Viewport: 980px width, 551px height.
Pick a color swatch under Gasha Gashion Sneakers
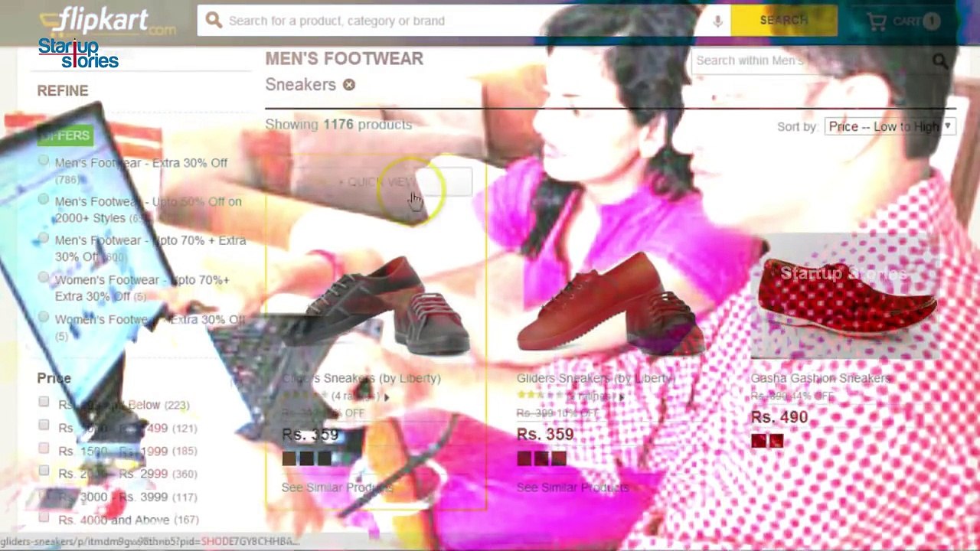click(767, 442)
